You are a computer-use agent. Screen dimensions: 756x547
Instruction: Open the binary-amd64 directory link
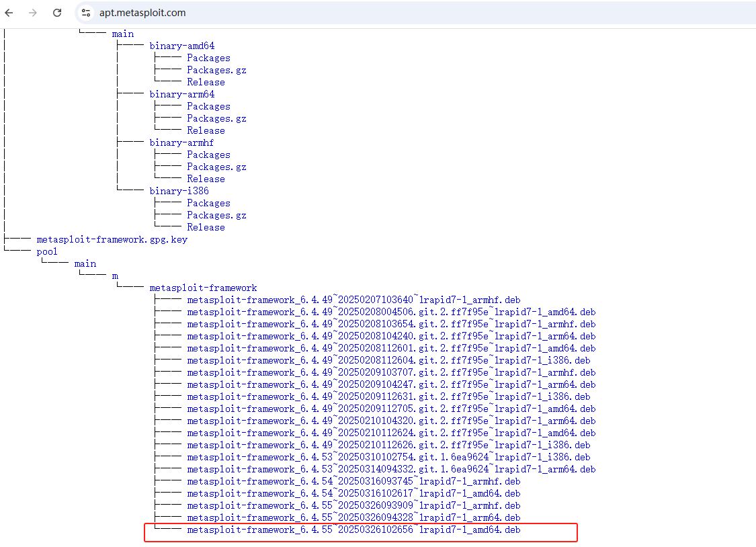pyautogui.click(x=181, y=46)
